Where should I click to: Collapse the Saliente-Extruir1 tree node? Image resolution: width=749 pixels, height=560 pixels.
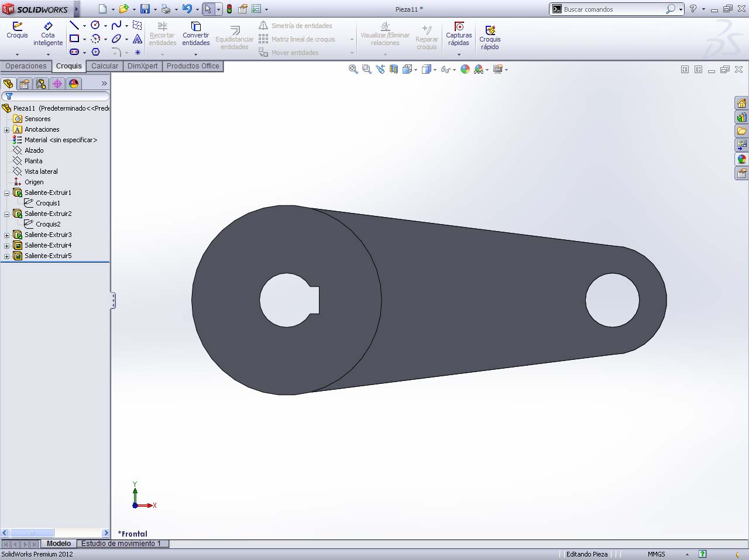6,193
